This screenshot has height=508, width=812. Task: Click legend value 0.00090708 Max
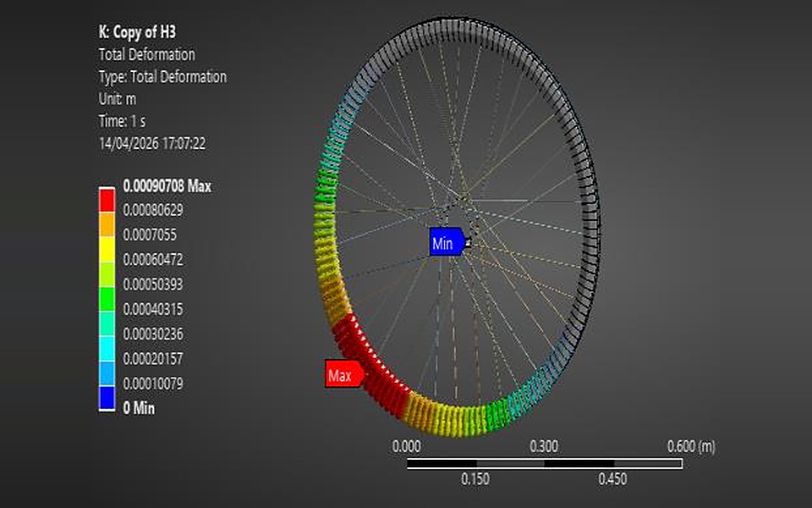pos(167,186)
